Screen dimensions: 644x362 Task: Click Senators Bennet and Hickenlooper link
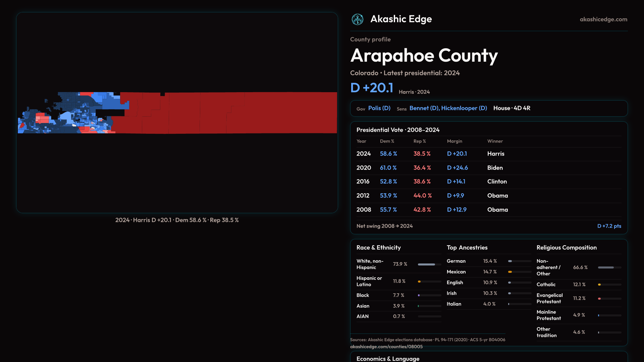448,108
